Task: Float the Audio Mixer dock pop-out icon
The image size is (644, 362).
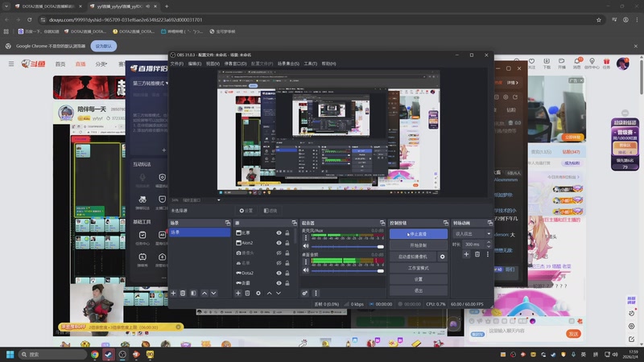Action: pos(382,223)
